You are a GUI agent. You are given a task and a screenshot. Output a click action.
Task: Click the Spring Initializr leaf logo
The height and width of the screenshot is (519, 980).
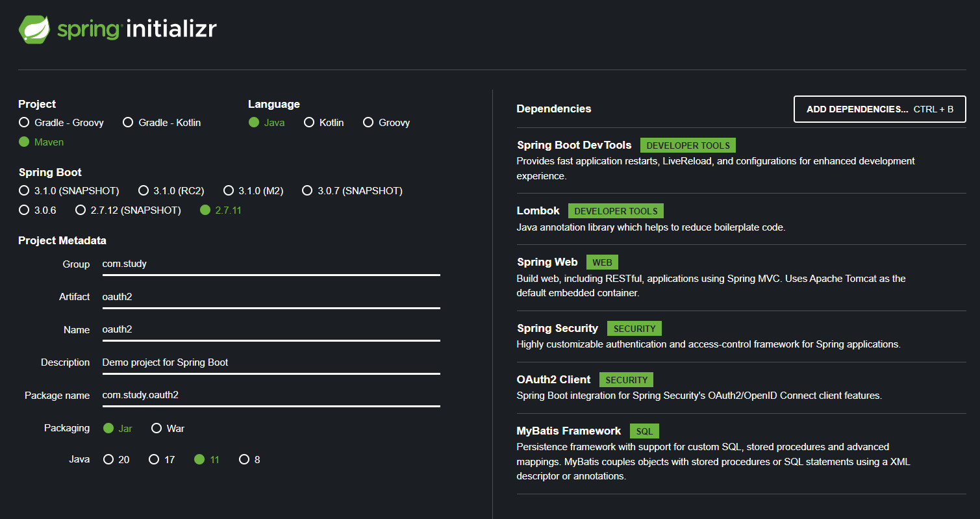click(x=35, y=29)
